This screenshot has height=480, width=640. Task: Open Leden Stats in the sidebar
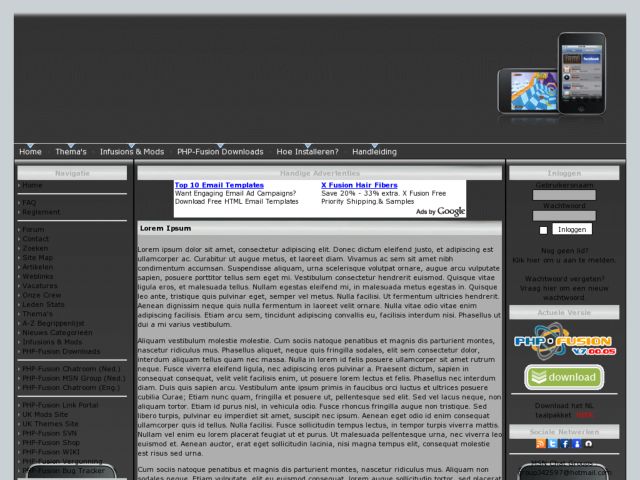point(43,304)
